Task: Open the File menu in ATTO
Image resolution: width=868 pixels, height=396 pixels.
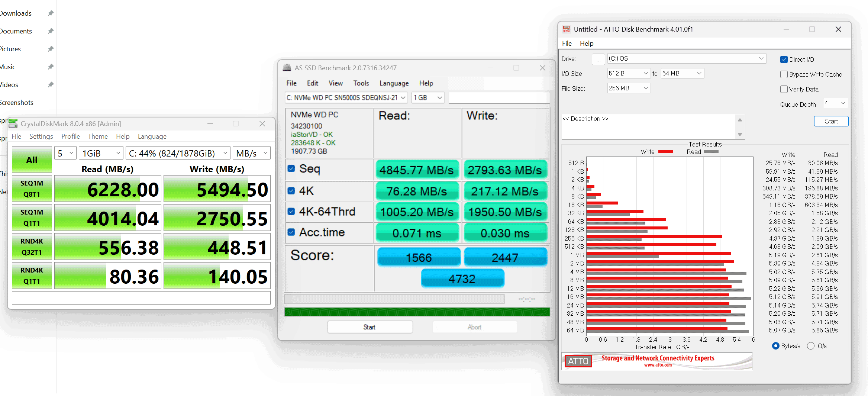Action: tap(567, 44)
